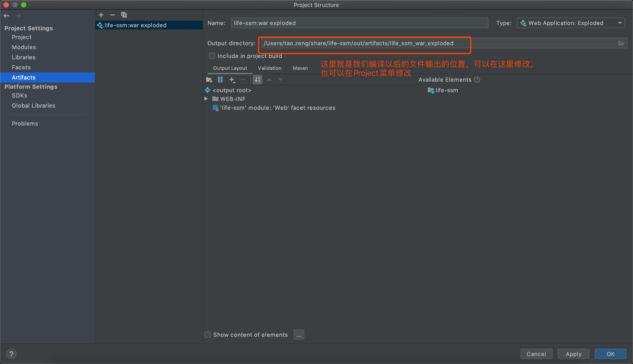Image resolution: width=633 pixels, height=364 pixels.
Task: Copy artifact using duplicate icon
Action: pos(124,15)
